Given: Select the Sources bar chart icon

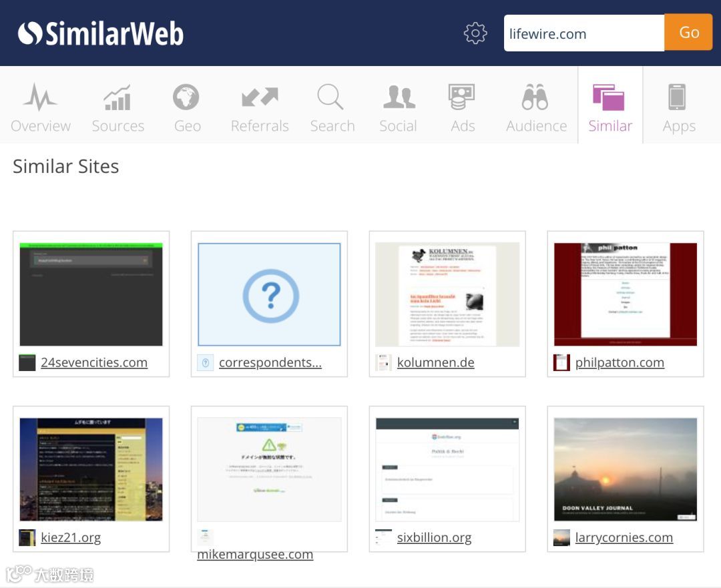Looking at the screenshot, I should pos(117,97).
